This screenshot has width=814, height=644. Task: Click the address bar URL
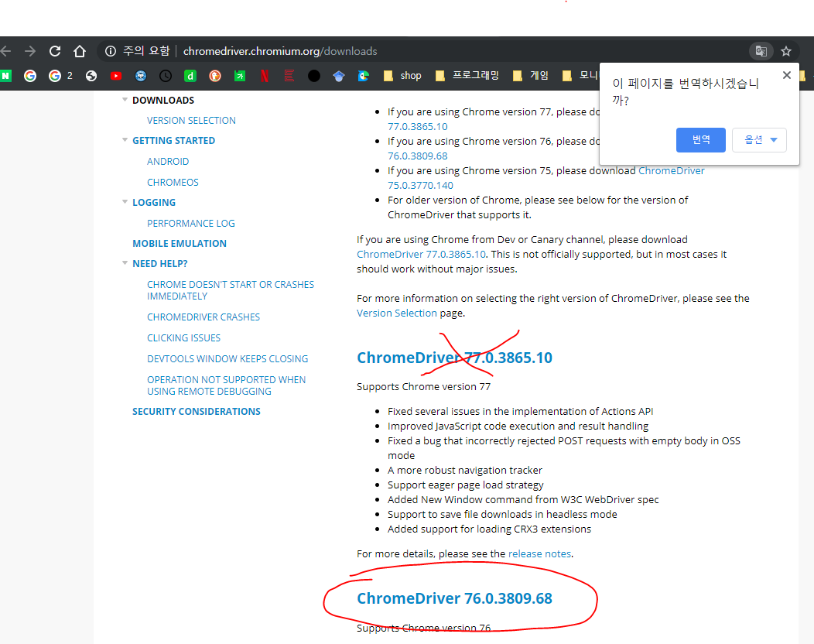(280, 51)
